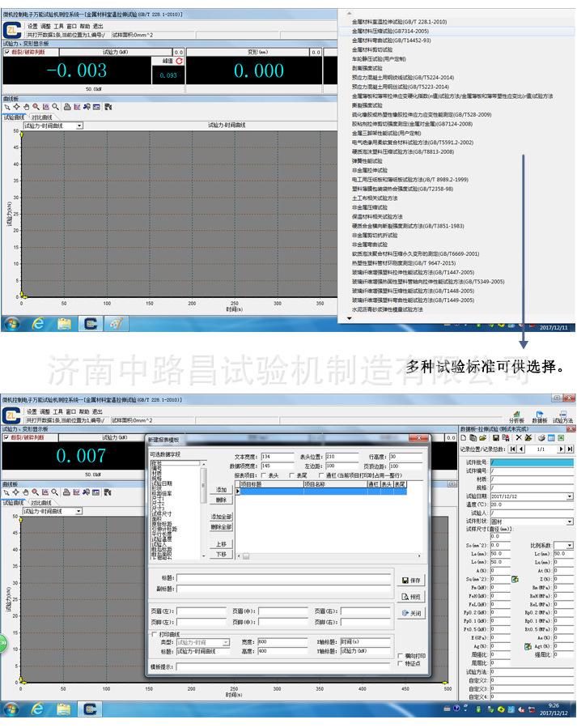Enable 表头 checkbox in report template dialog
This screenshot has height=728, width=577.
[x=264, y=475]
